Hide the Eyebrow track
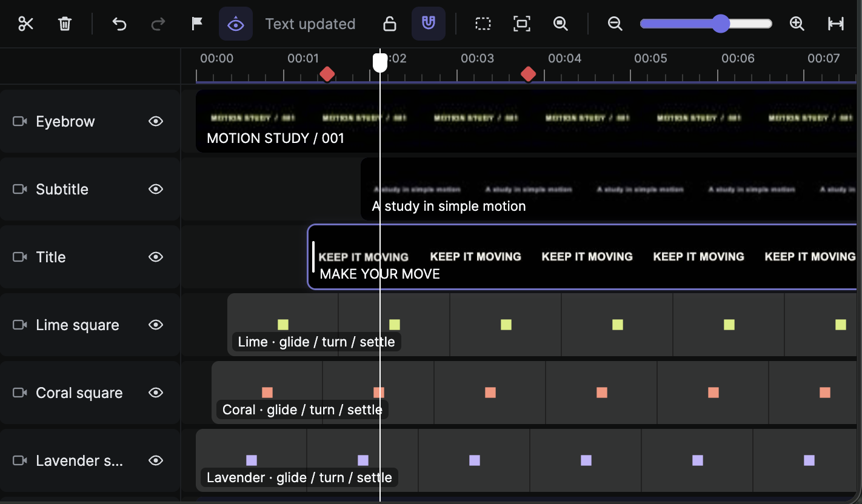Screen dimensions: 862x504 [x=156, y=121]
